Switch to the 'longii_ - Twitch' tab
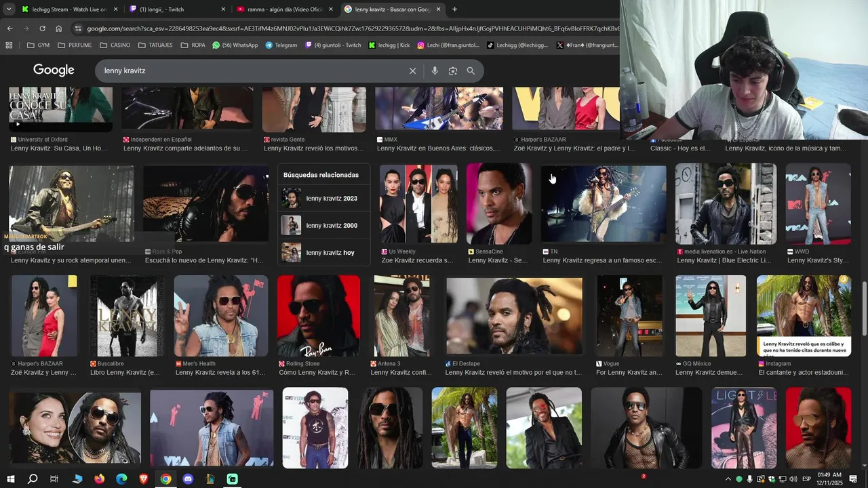The image size is (868, 488). click(178, 9)
